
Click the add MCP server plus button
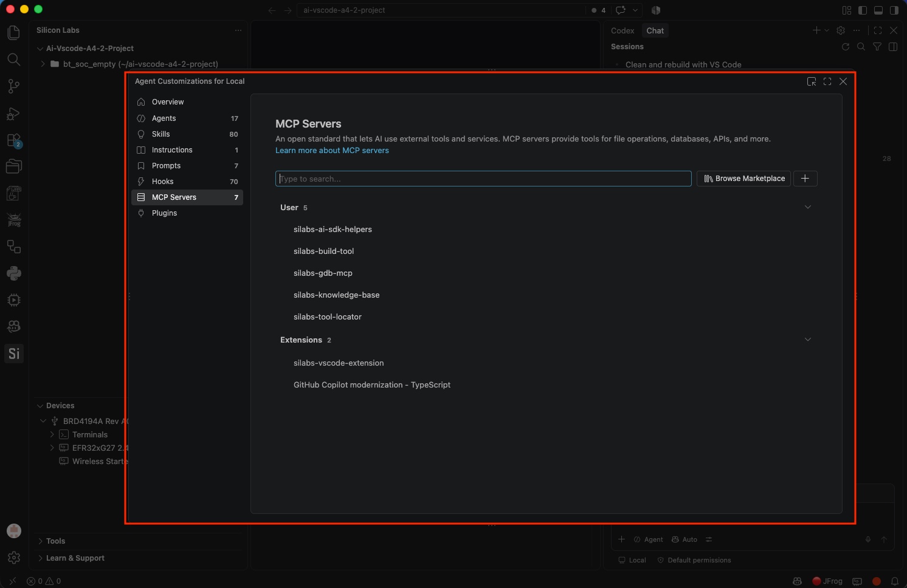point(805,179)
